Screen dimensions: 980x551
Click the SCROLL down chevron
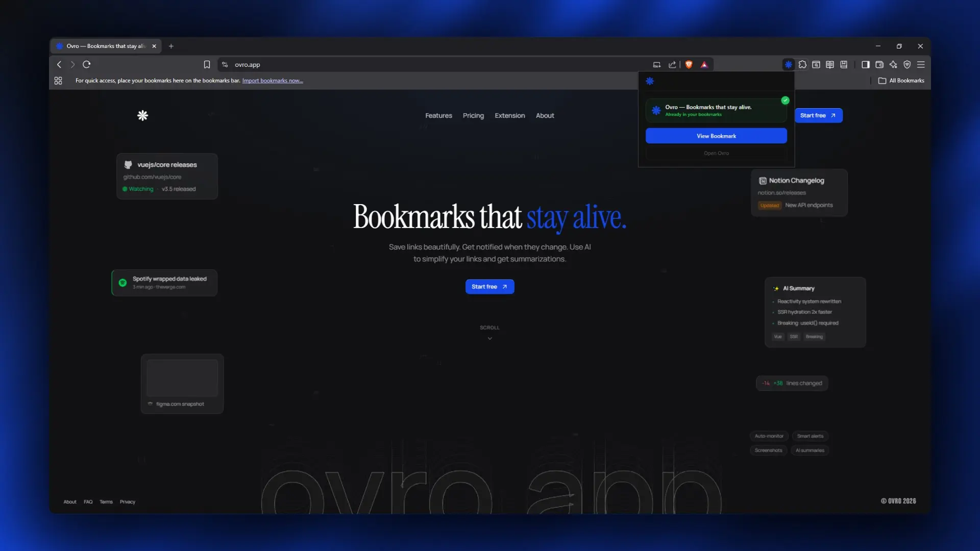pos(489,338)
